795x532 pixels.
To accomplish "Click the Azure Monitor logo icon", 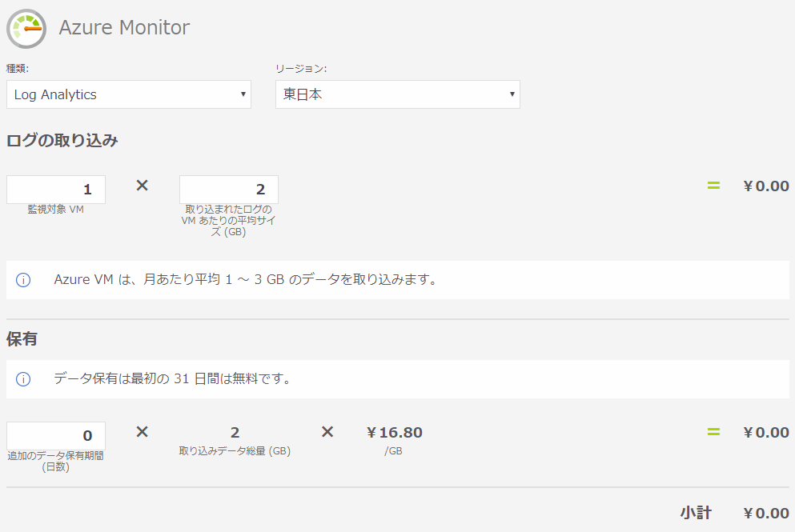I will click(x=26, y=27).
